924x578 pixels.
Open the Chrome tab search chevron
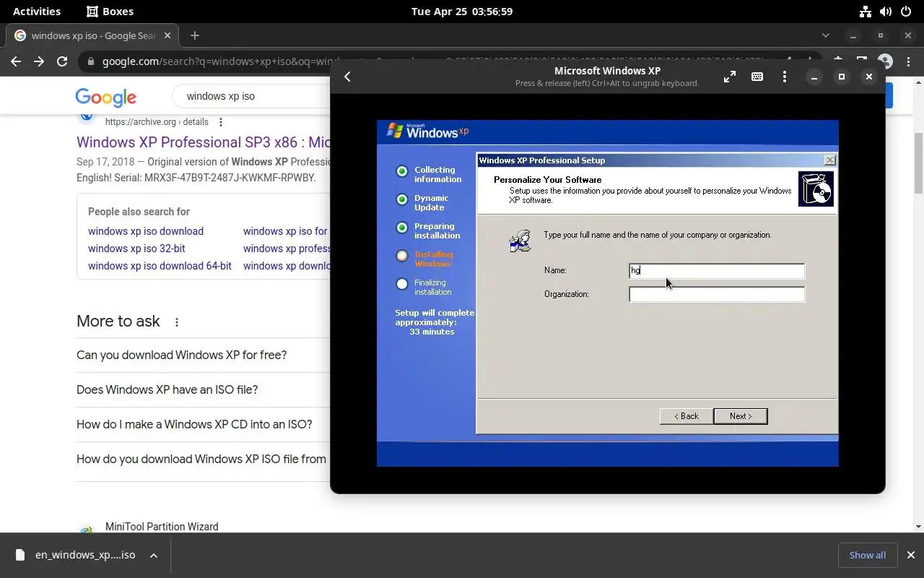tap(826, 35)
